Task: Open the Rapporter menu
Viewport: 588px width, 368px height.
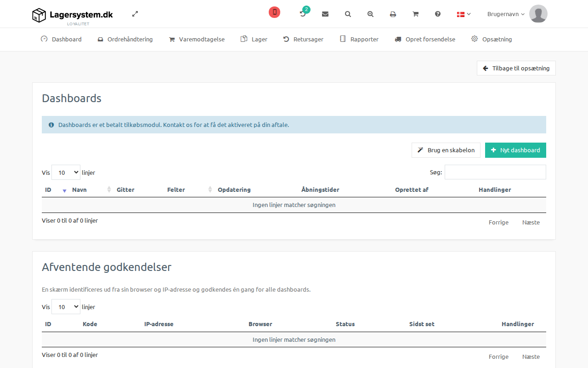Action: (359, 40)
